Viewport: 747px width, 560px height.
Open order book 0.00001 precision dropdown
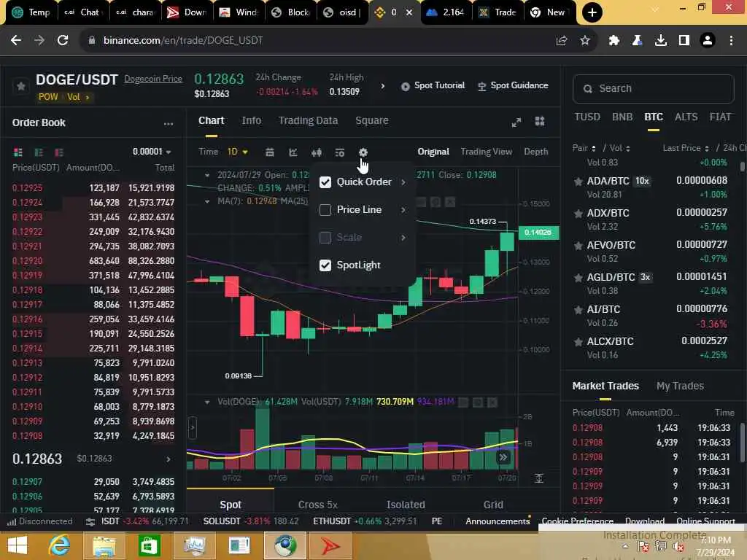(152, 152)
